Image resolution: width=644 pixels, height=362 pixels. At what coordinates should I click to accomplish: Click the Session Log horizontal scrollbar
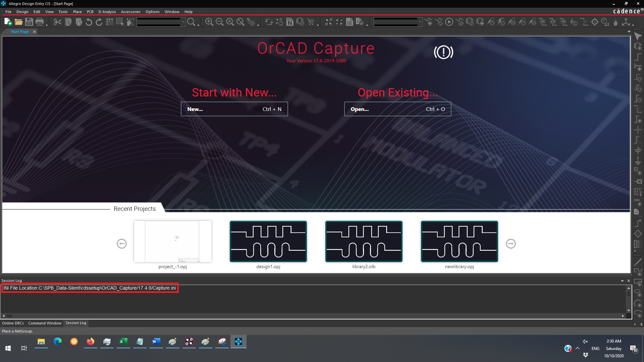313,316
